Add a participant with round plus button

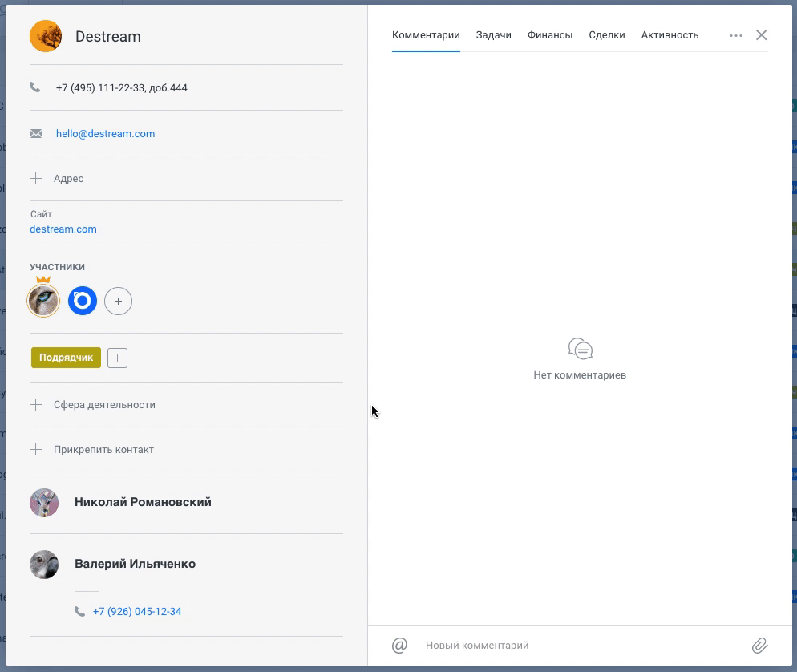pos(118,301)
